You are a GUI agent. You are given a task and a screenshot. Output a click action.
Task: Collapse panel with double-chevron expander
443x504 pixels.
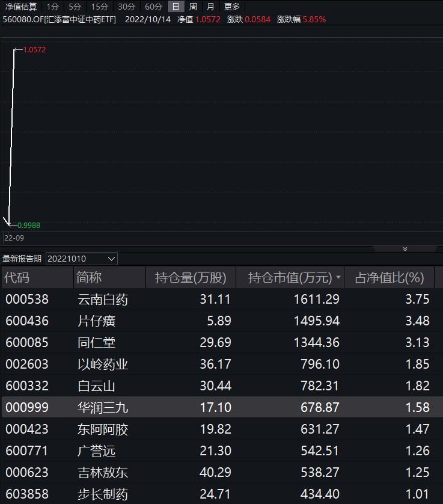click(x=405, y=249)
